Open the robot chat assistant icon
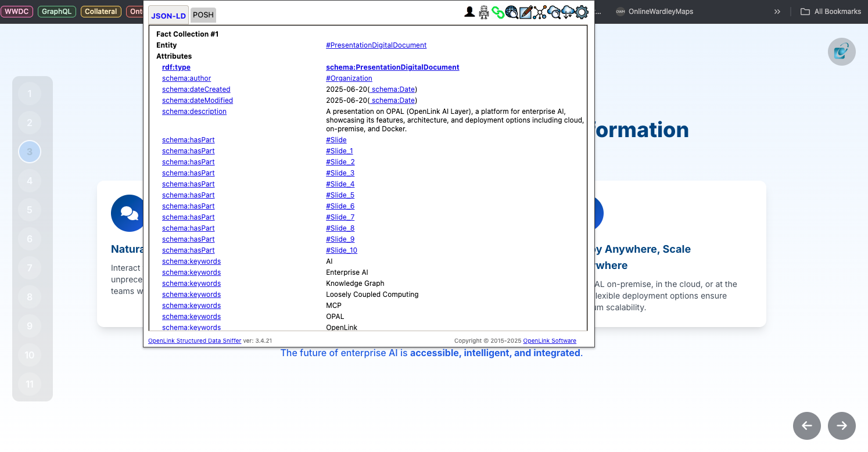Screen dimensions: 868x452 click(484, 12)
